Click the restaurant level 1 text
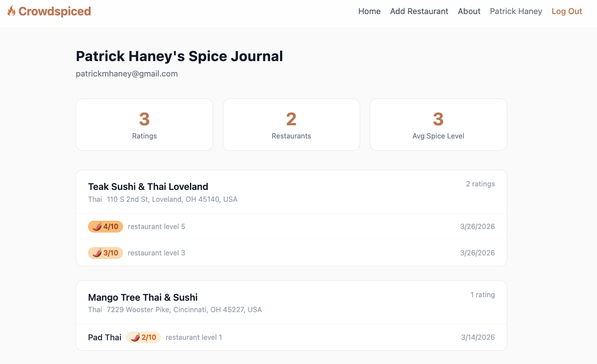597x364 pixels. tap(194, 338)
